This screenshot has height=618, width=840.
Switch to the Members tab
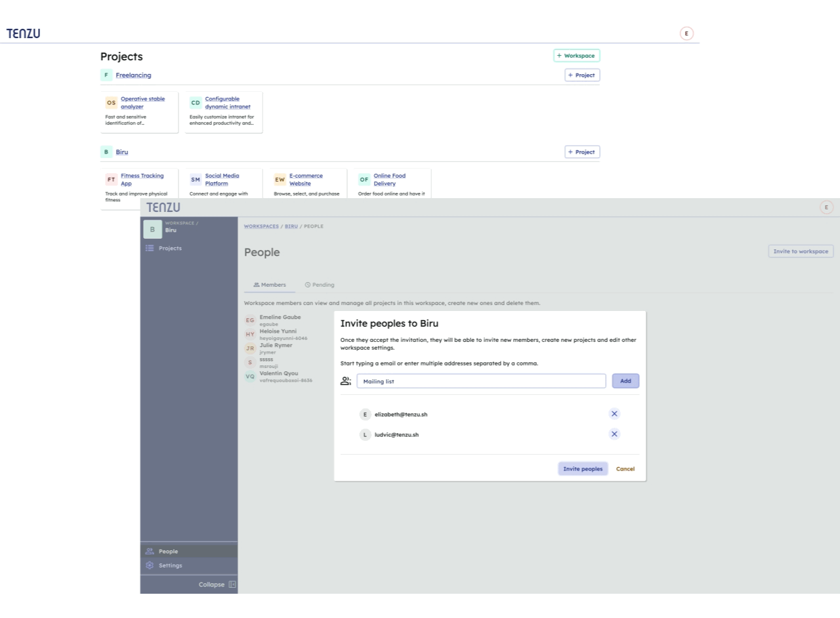coord(269,285)
